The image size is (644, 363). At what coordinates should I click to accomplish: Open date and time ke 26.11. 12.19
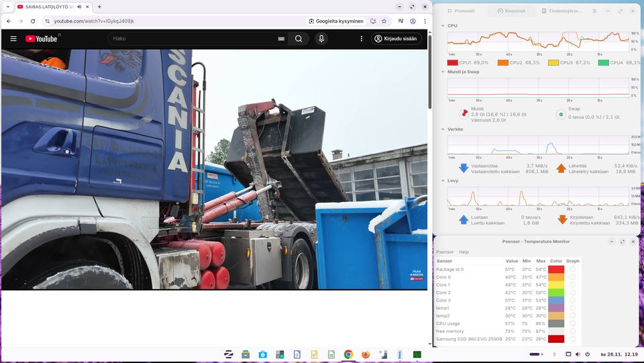[619, 354]
